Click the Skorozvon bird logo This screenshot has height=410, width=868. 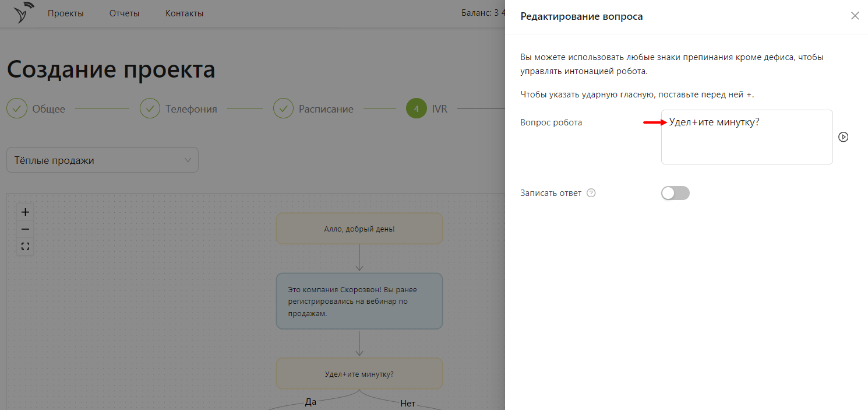click(x=24, y=13)
